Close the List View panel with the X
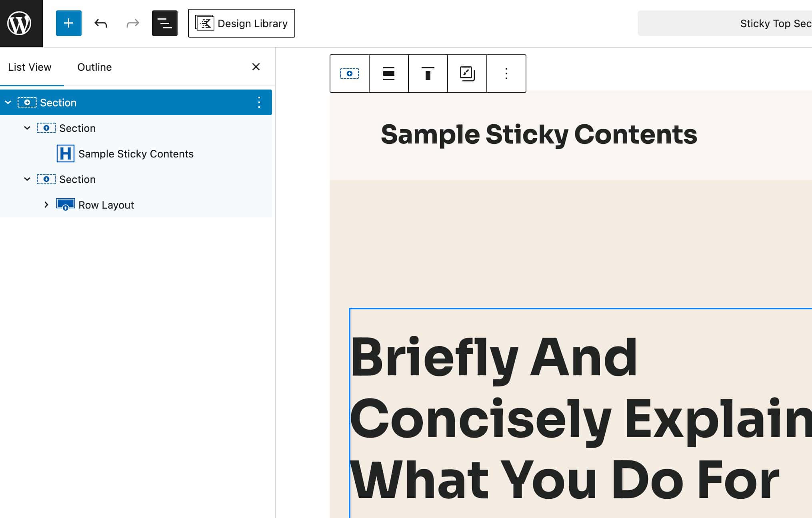 click(x=256, y=67)
